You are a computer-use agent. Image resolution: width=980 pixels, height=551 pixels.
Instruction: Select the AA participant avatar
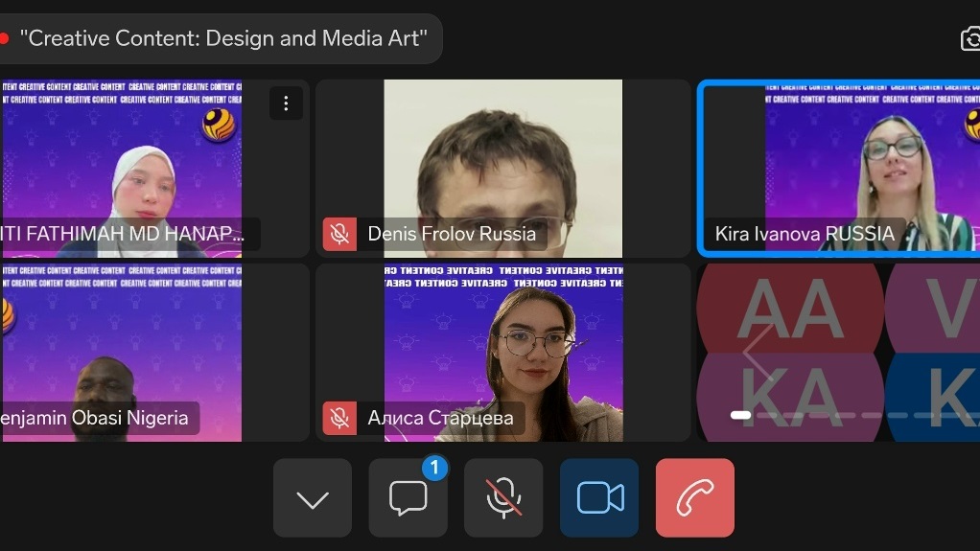click(x=789, y=309)
